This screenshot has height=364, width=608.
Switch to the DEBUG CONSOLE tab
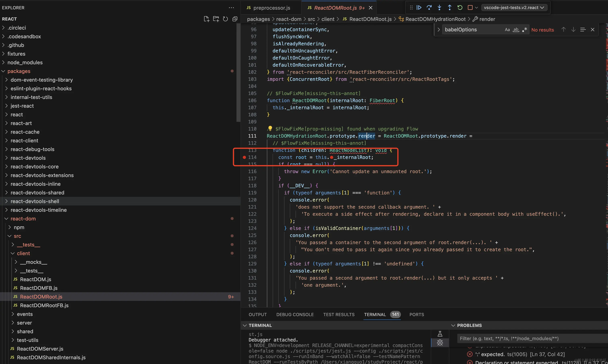295,314
